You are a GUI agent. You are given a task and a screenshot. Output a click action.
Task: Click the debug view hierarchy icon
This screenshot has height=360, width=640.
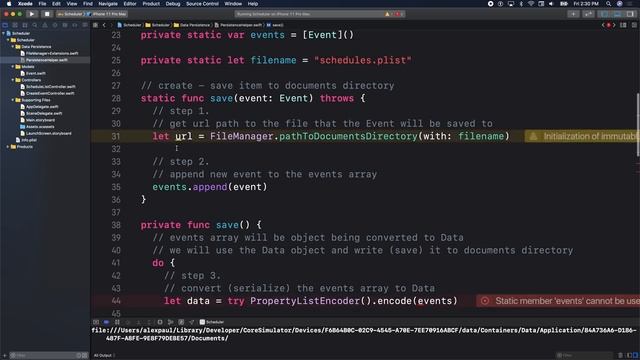pos(160,322)
